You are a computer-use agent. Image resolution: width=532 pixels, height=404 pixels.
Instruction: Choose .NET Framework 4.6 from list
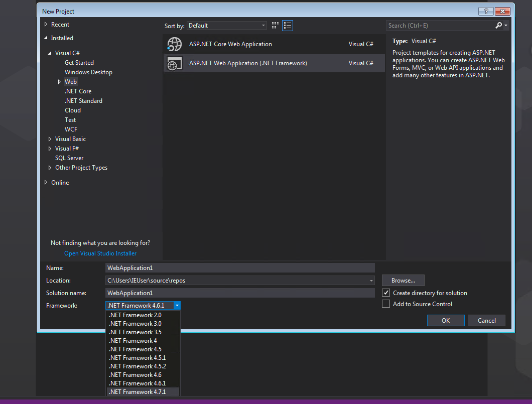[x=143, y=374]
